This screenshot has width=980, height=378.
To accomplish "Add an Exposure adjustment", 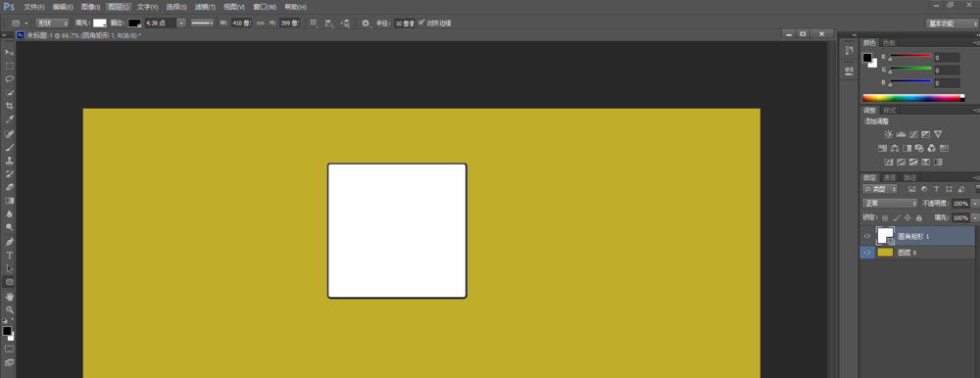I will click(x=926, y=134).
